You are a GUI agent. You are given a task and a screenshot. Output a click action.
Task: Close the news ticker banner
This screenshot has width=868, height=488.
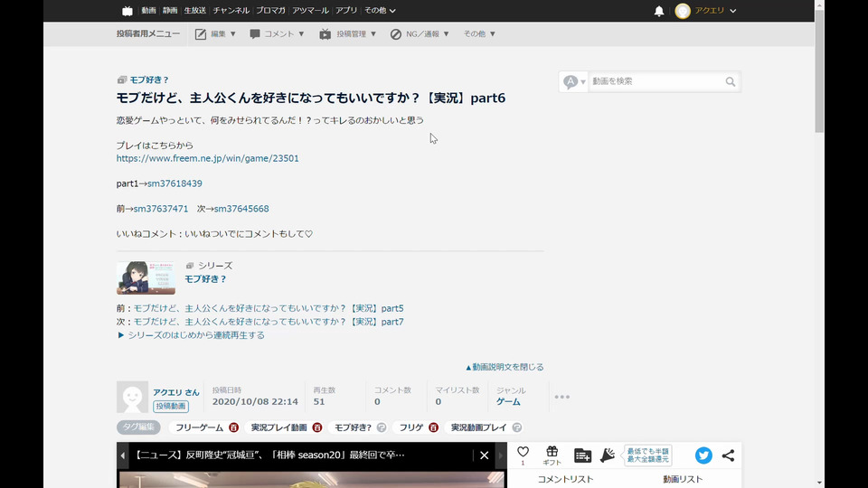[484, 455]
